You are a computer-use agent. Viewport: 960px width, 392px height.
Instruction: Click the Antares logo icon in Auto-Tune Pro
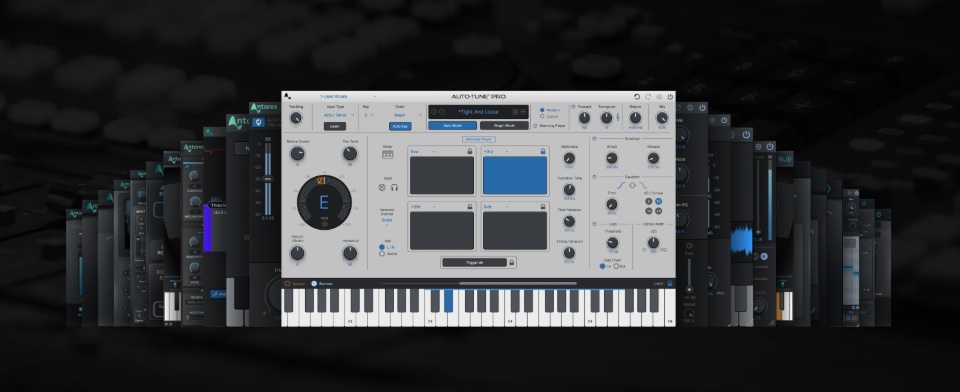287,97
